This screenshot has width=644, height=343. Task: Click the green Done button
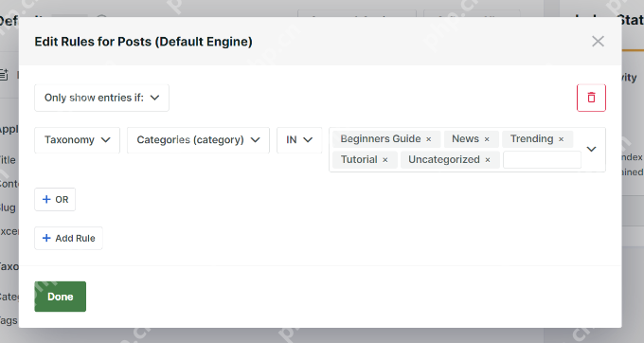point(61,297)
